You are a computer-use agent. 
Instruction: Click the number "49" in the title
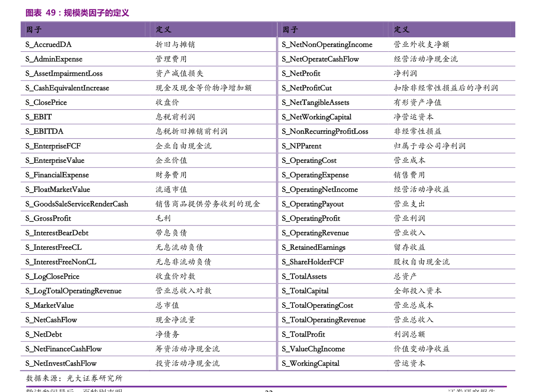[x=51, y=13]
